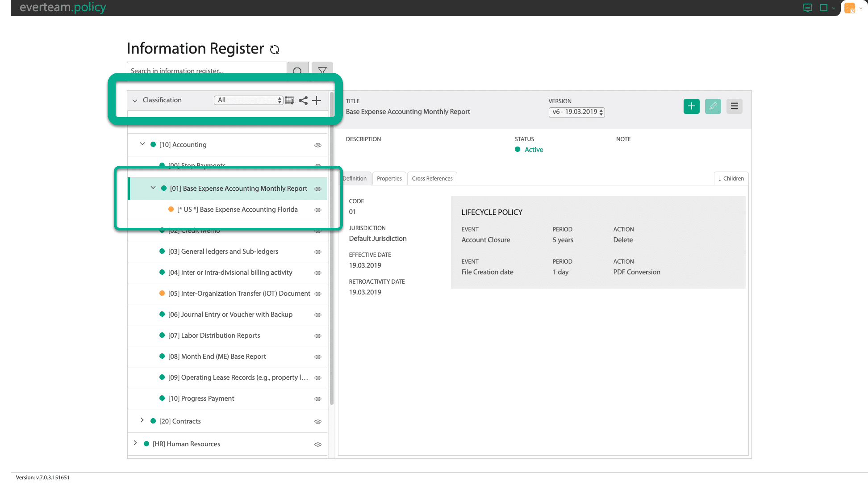This screenshot has height=495, width=868.
Task: Toggle visibility eye on Base Expense Accounting Monthly Report
Action: 318,189
